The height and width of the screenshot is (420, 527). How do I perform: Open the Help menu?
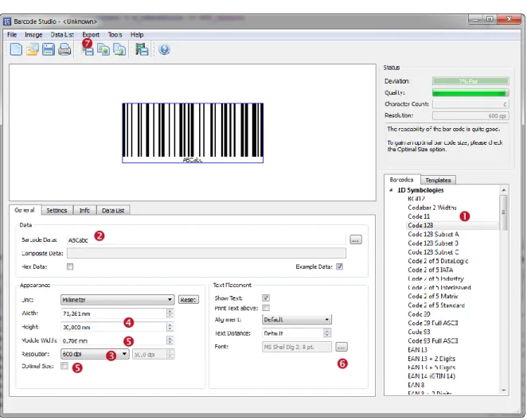(137, 34)
